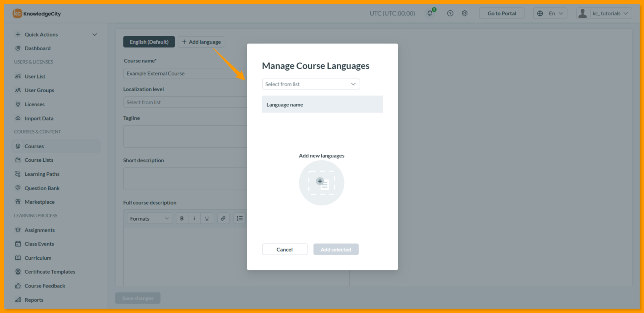Click the Add language button
Screen dimensions: 644x313
201,42
